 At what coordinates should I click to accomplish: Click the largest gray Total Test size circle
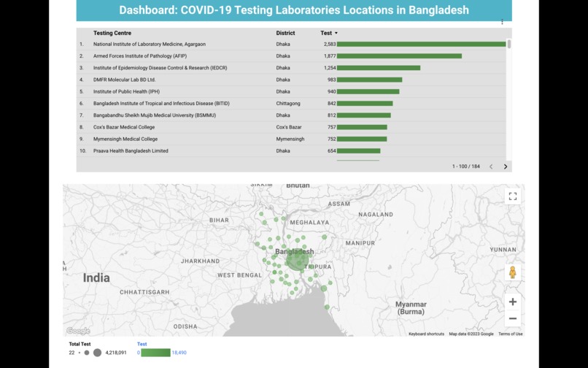pos(97,353)
